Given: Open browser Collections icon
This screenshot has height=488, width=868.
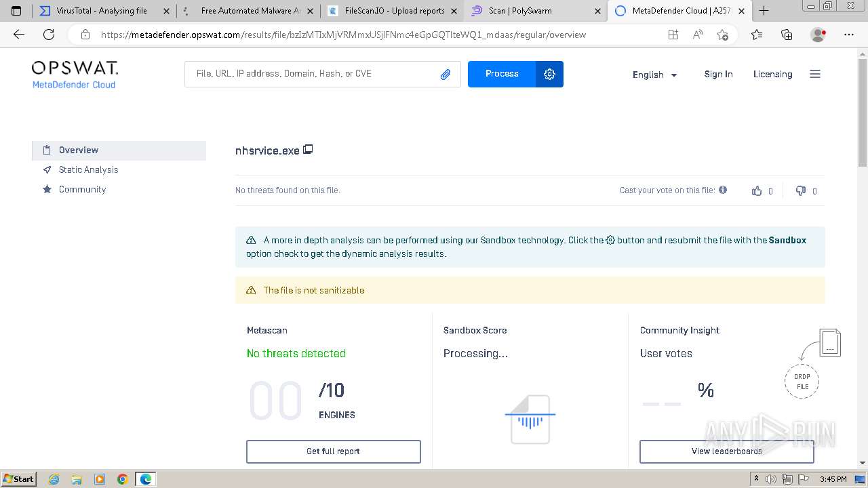Looking at the screenshot, I should click(787, 35).
